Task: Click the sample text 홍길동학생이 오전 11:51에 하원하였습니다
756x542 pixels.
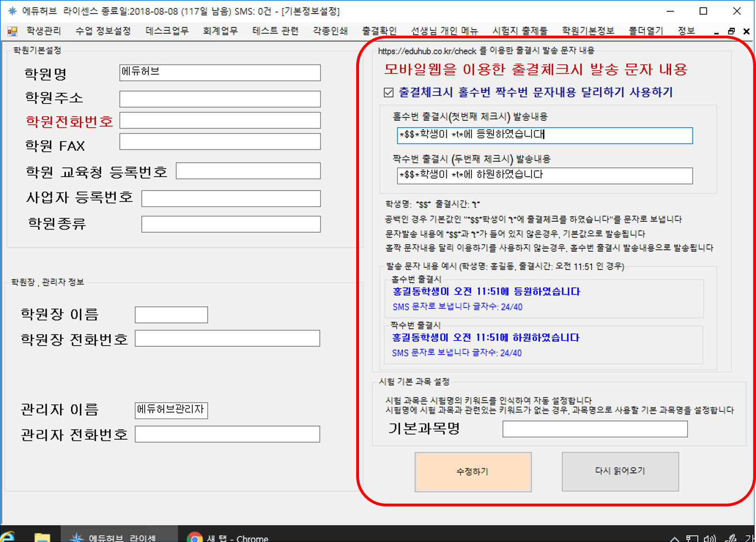Action: point(486,337)
